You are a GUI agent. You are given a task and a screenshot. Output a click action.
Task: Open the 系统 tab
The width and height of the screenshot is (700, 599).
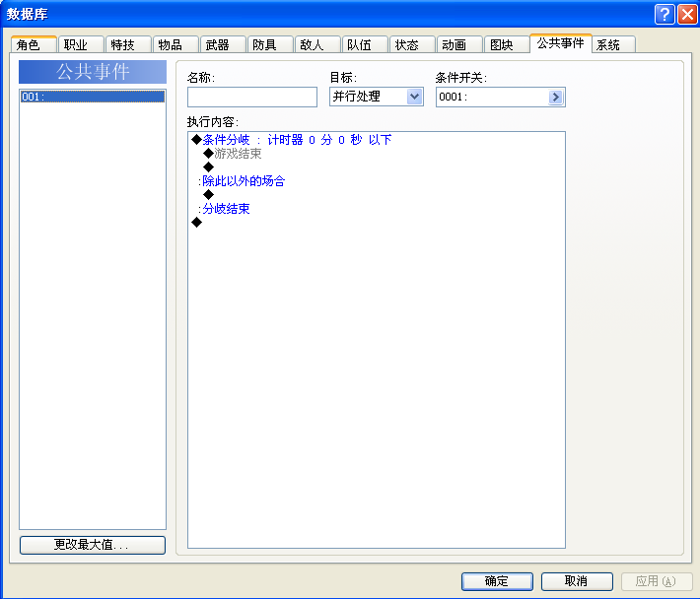click(x=614, y=44)
